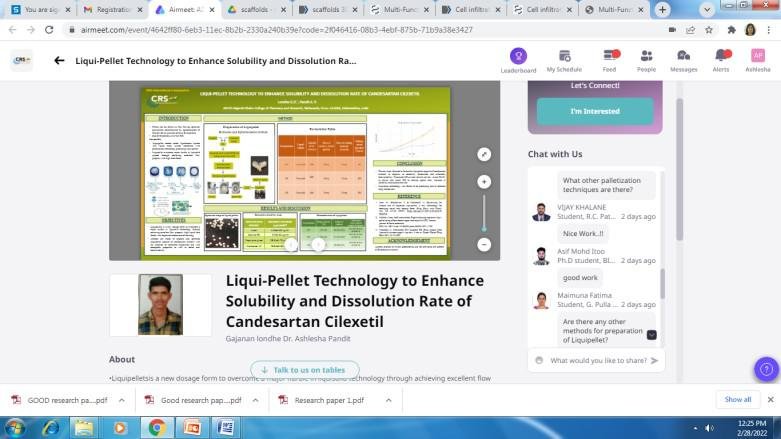The width and height of the screenshot is (781, 439).
Task: Open the extensions puzzle icon
Action: 731,30
